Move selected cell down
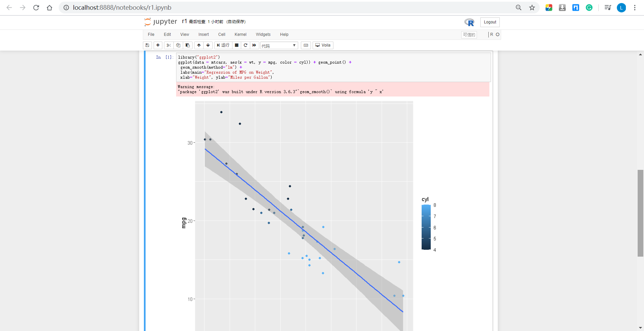This screenshot has width=644, height=331. tap(208, 45)
